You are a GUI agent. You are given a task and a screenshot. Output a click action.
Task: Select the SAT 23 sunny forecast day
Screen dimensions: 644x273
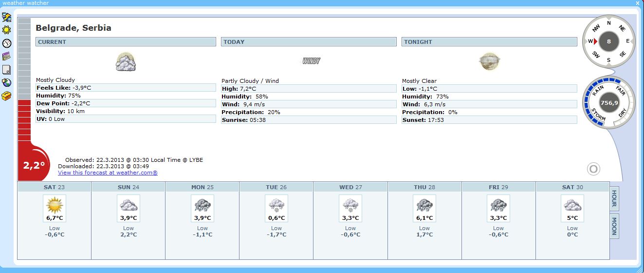click(55, 220)
